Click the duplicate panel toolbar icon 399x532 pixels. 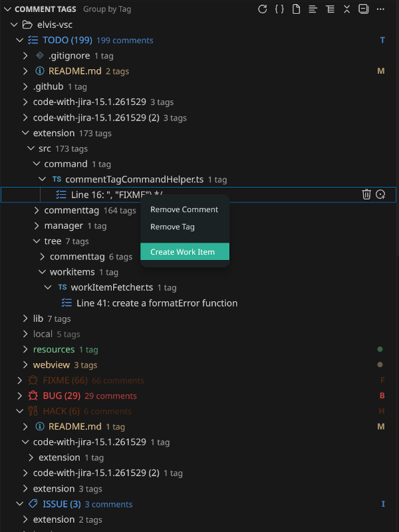click(363, 9)
